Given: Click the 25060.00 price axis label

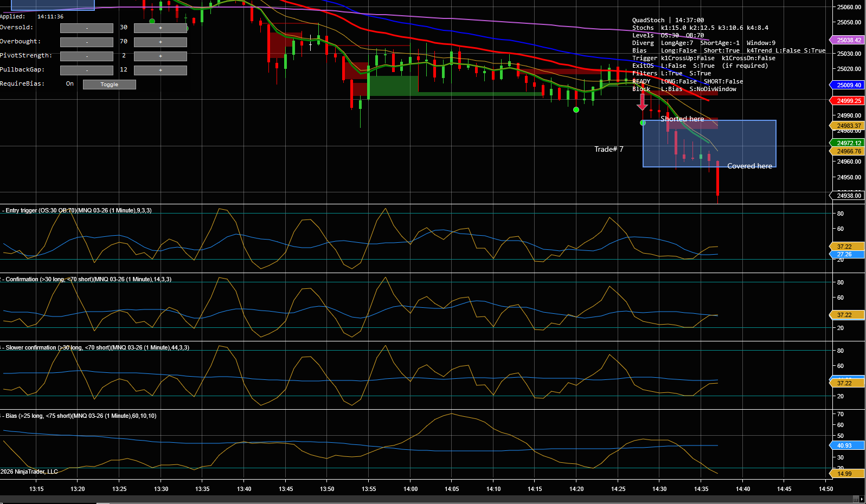Looking at the screenshot, I should tap(849, 7).
